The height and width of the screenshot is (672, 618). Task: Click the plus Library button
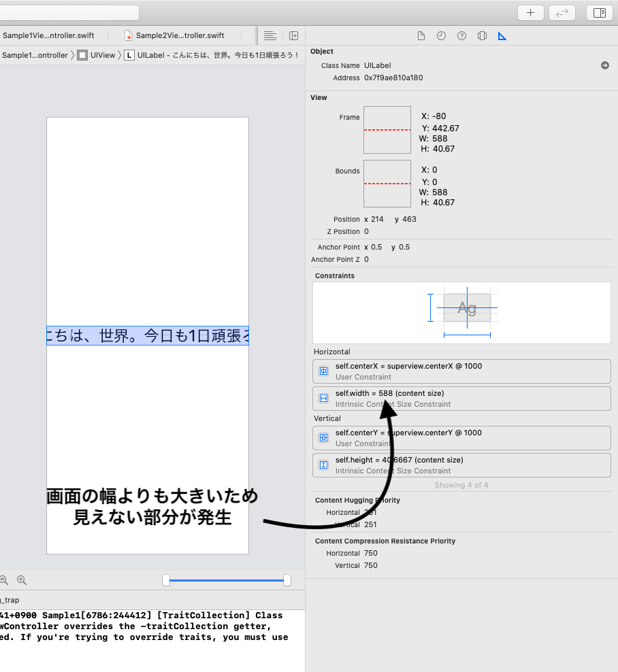(530, 13)
